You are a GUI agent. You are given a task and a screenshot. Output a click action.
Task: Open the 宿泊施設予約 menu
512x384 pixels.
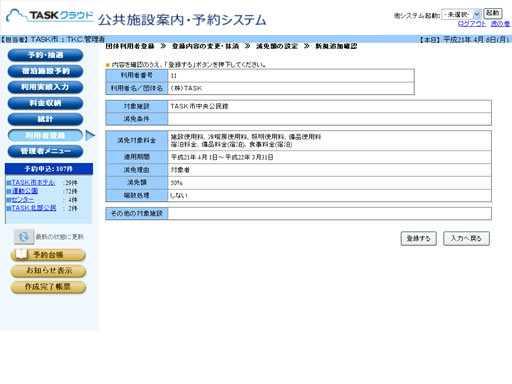[x=45, y=71]
